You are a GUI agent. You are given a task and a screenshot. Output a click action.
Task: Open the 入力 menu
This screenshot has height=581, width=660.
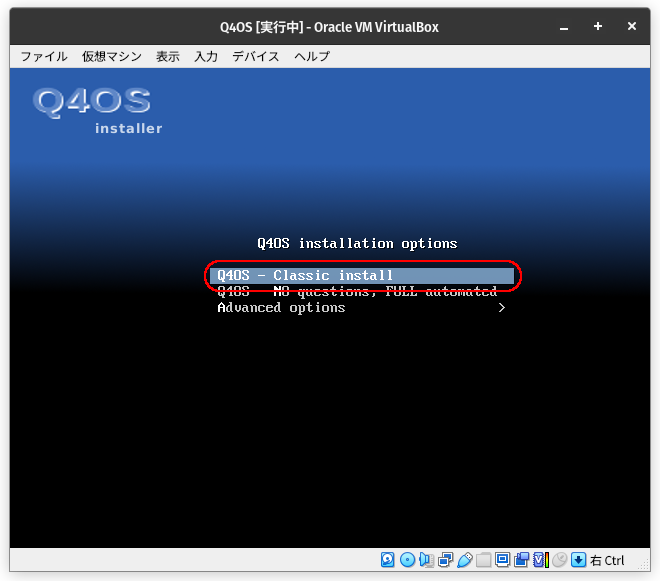[x=206, y=56]
